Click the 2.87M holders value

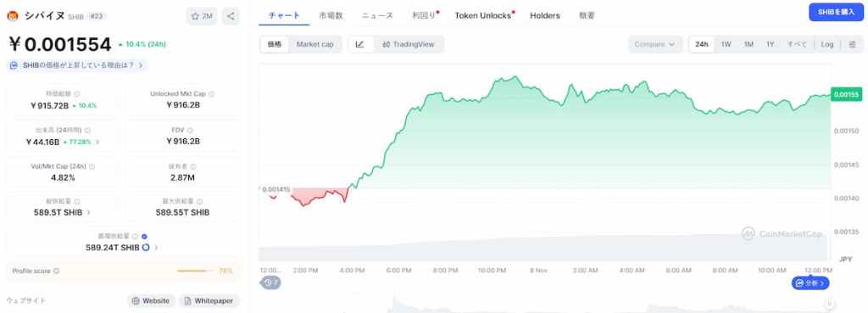click(183, 177)
